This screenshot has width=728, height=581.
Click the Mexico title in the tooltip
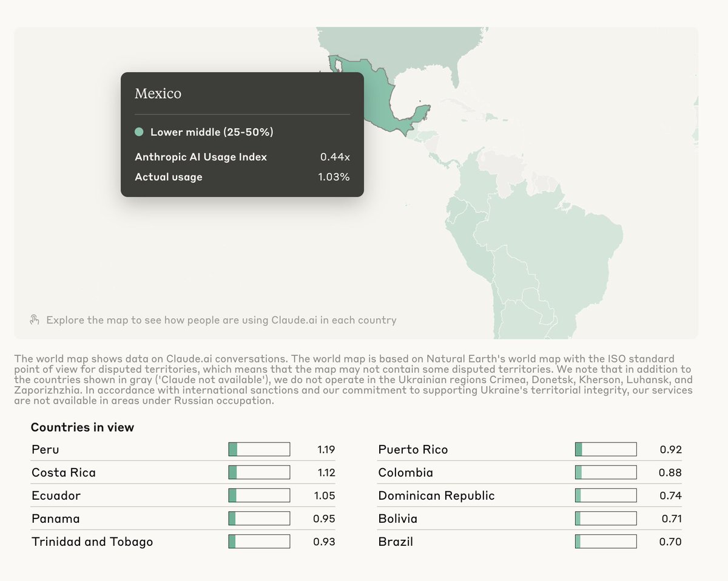(158, 93)
